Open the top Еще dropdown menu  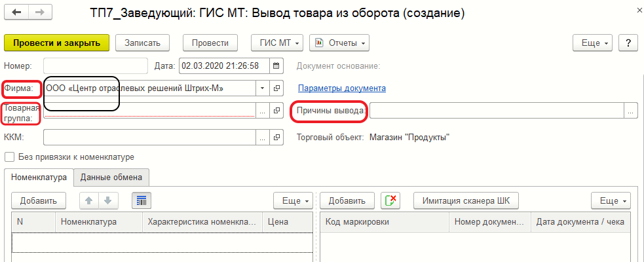pos(593,43)
